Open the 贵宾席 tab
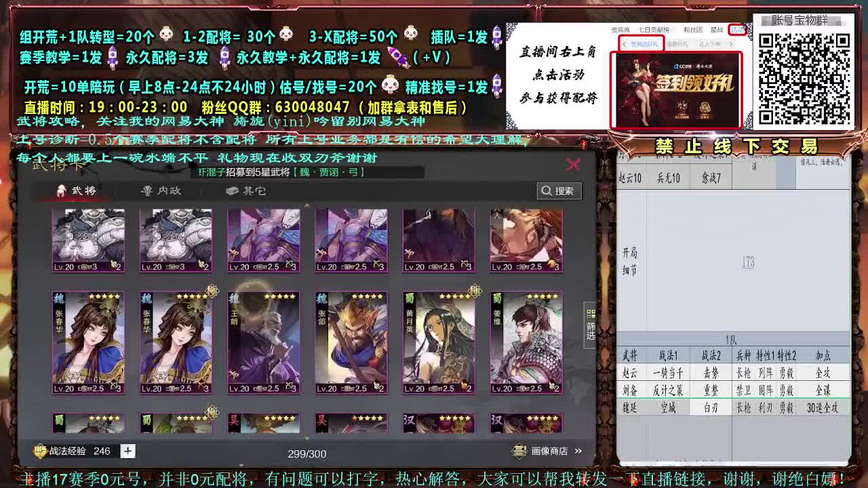The width and height of the screenshot is (868, 488). click(x=620, y=30)
